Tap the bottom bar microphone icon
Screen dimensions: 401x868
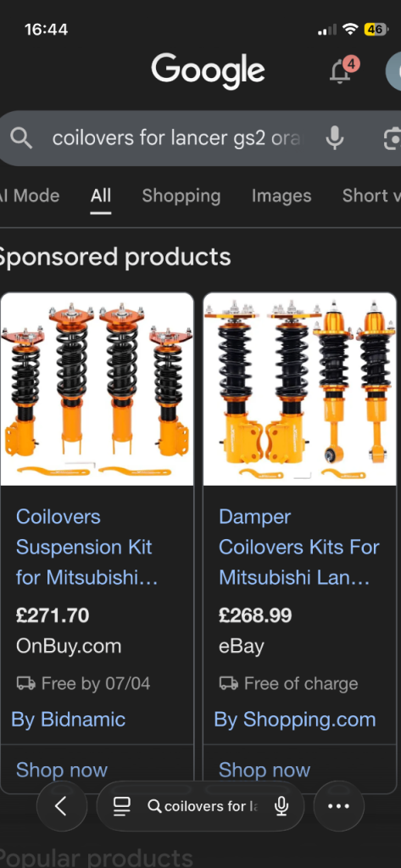(281, 806)
